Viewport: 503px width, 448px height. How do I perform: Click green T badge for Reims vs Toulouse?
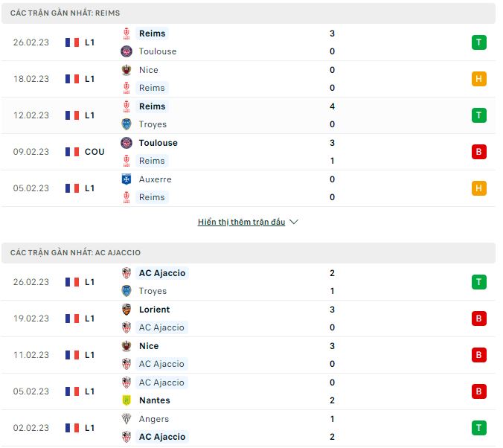[x=478, y=42]
